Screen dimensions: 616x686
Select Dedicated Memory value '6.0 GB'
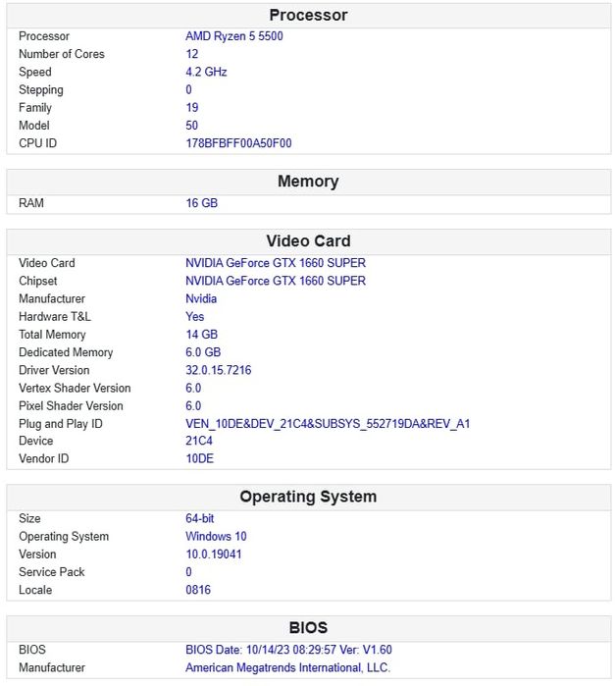[203, 352]
